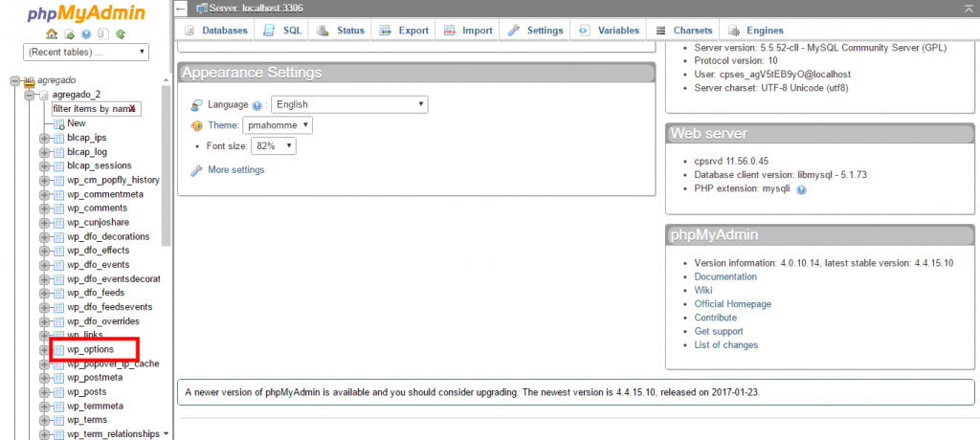This screenshot has height=440, width=980.
Task: Click the Language help question-mark icon
Action: pyautogui.click(x=257, y=105)
